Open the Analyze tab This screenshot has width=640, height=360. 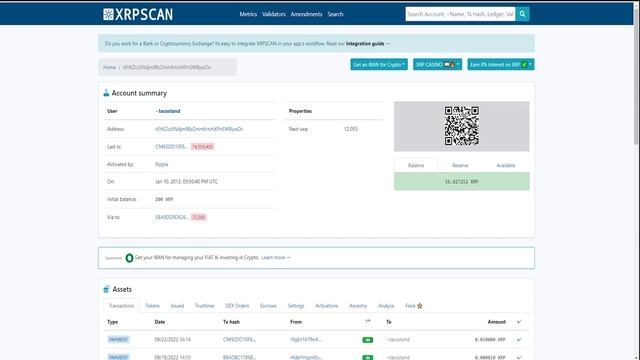(386, 306)
